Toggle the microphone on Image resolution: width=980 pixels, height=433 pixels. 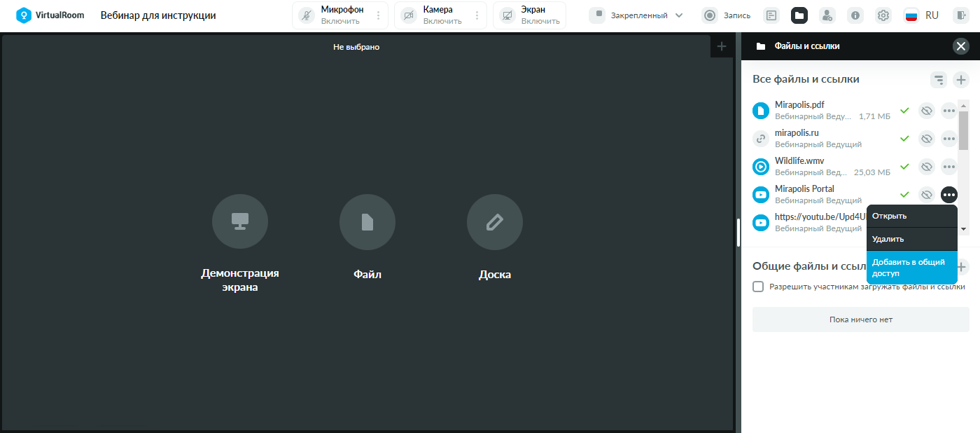click(x=306, y=15)
